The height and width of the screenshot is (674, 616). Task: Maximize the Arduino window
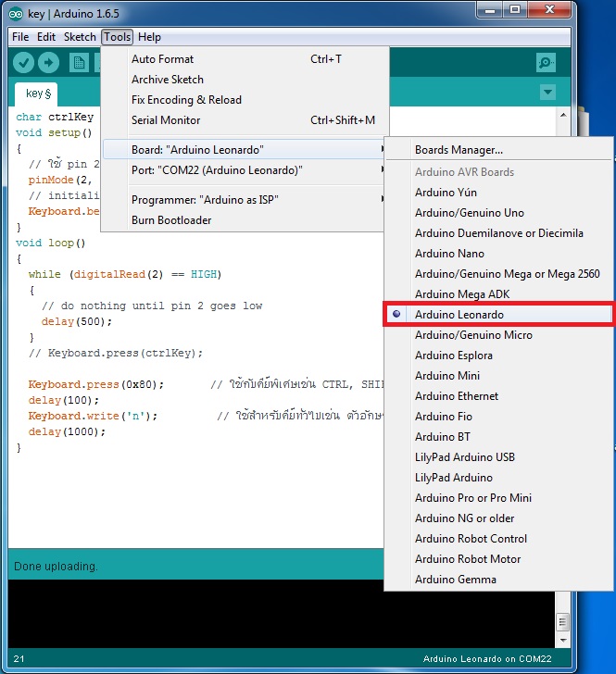(514, 10)
